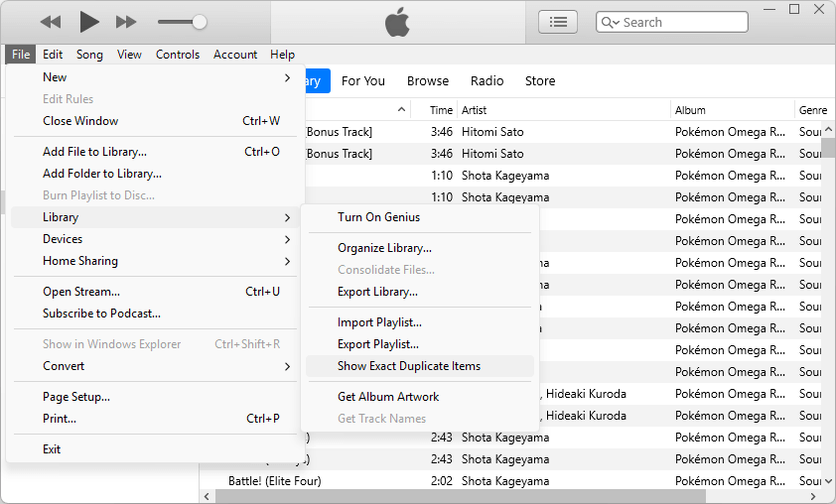Open the View menu
The image size is (836, 504).
pos(129,55)
